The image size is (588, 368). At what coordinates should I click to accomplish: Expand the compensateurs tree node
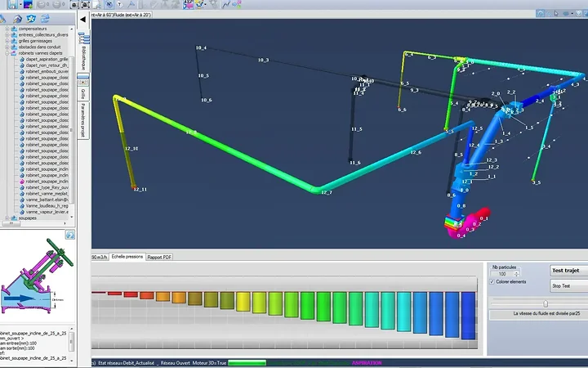[x=7, y=29]
